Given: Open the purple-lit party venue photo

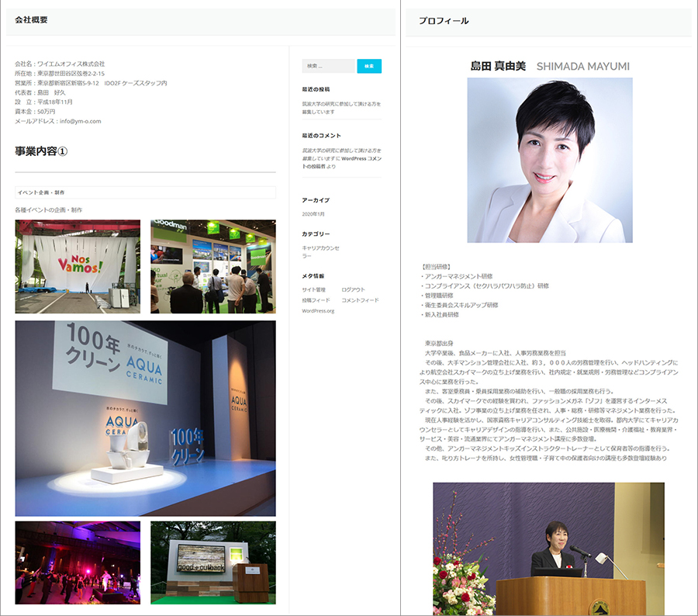Looking at the screenshot, I should pos(78,562).
